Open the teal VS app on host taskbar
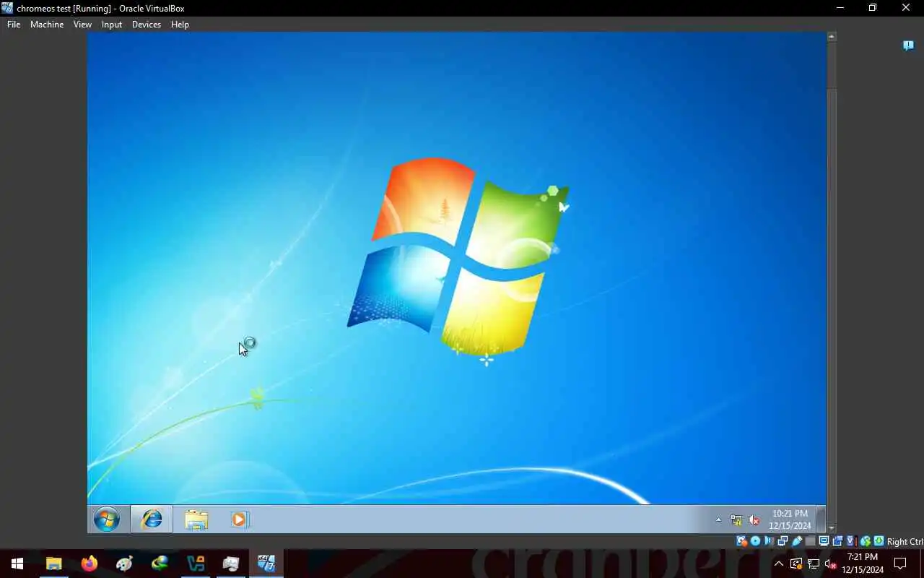 tap(196, 564)
